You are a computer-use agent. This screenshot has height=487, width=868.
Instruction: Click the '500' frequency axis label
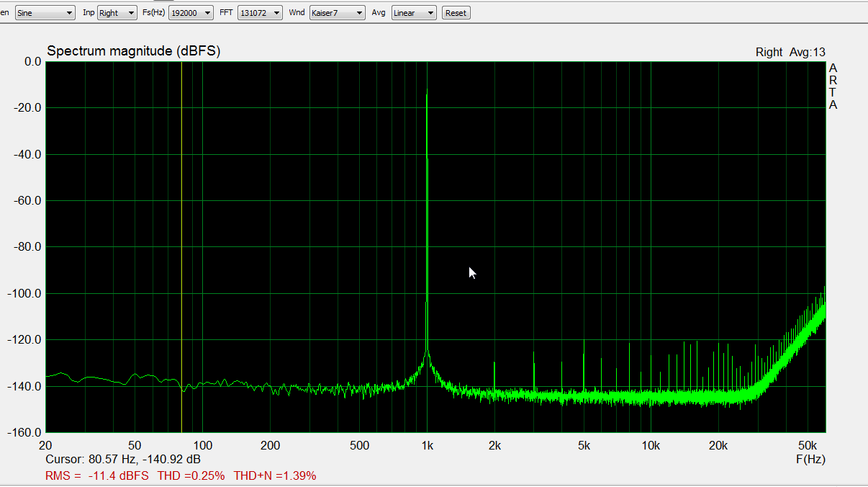tap(359, 445)
